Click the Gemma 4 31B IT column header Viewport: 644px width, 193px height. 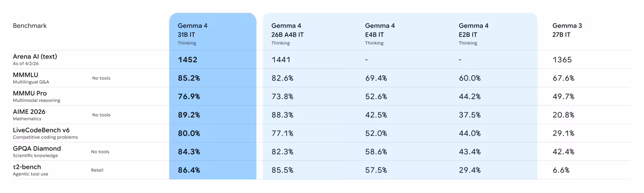[x=193, y=30]
